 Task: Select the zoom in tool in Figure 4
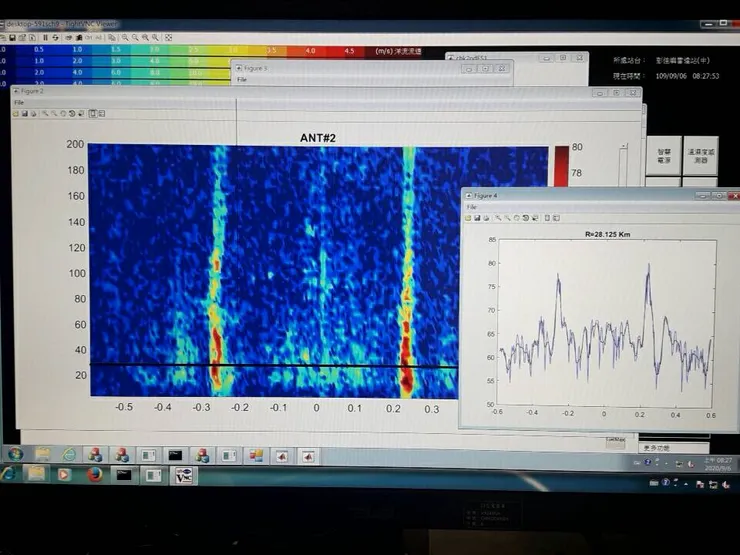tap(497, 217)
